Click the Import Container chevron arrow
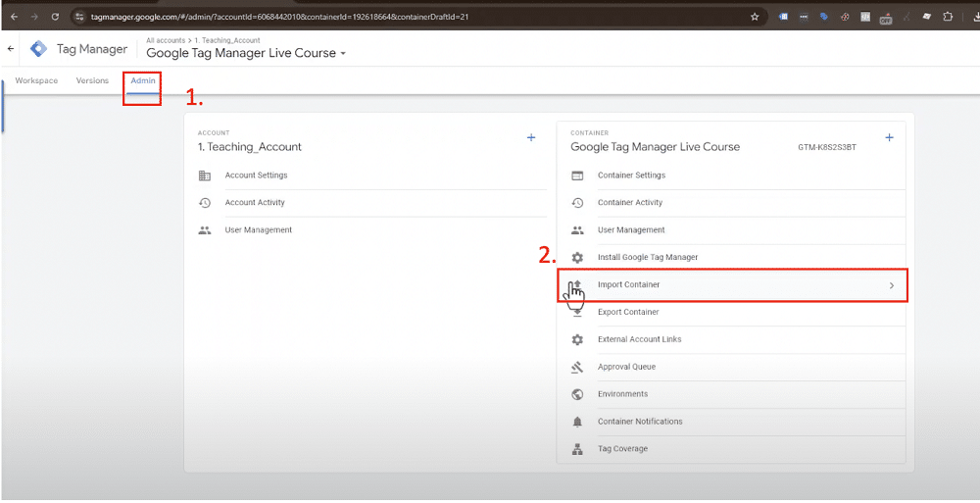 892,285
